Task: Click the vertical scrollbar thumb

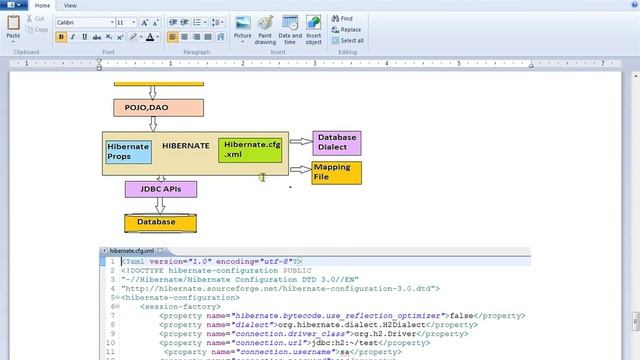Action: pyautogui.click(x=636, y=321)
